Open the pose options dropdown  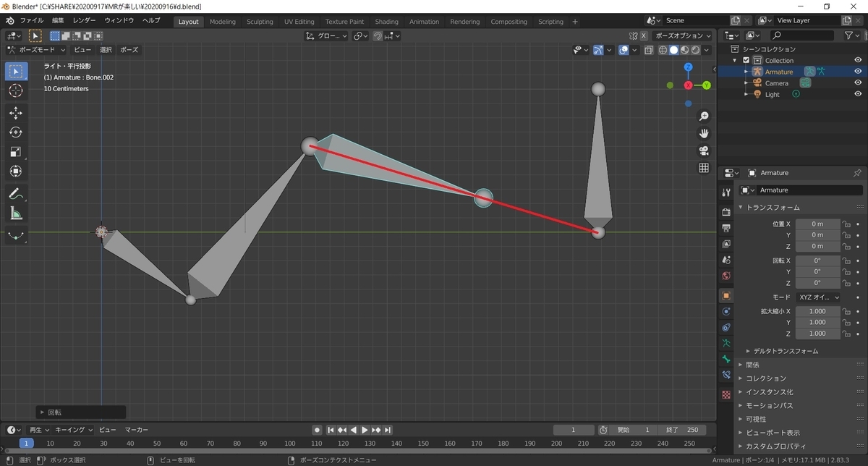(x=682, y=35)
